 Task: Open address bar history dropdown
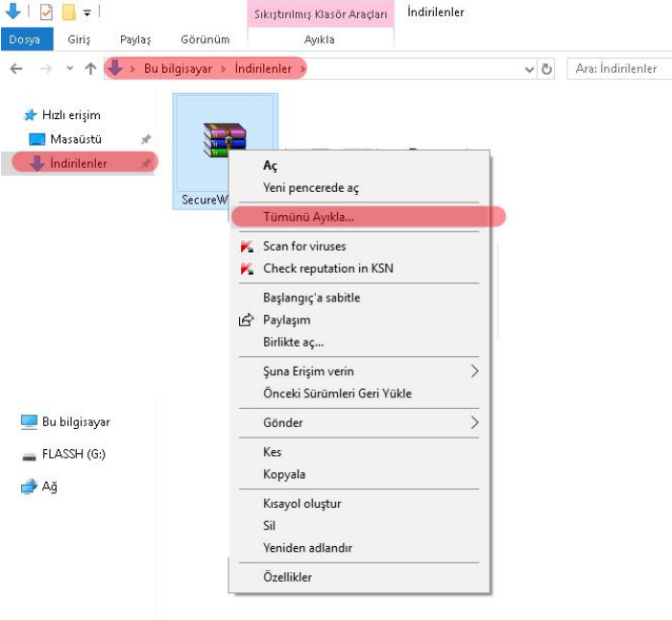click(x=530, y=69)
